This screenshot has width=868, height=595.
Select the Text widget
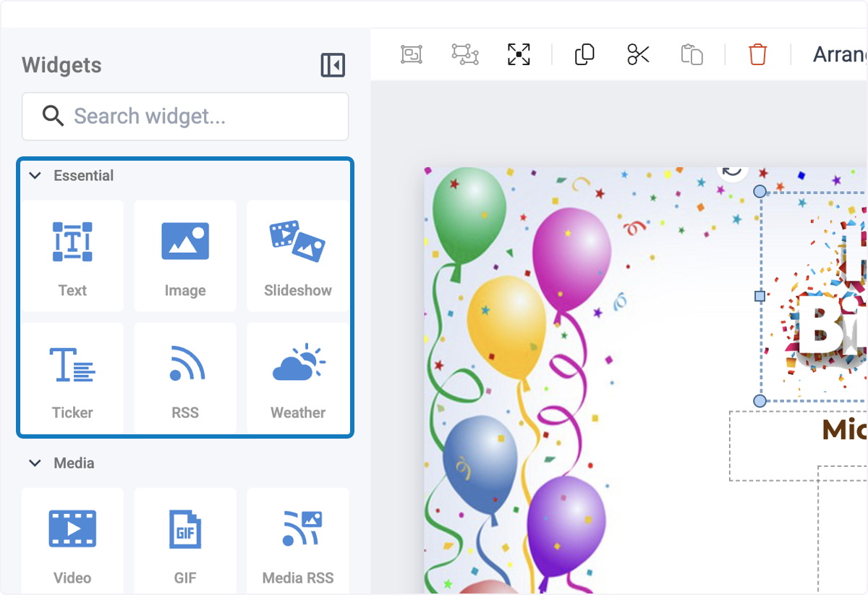(72, 256)
